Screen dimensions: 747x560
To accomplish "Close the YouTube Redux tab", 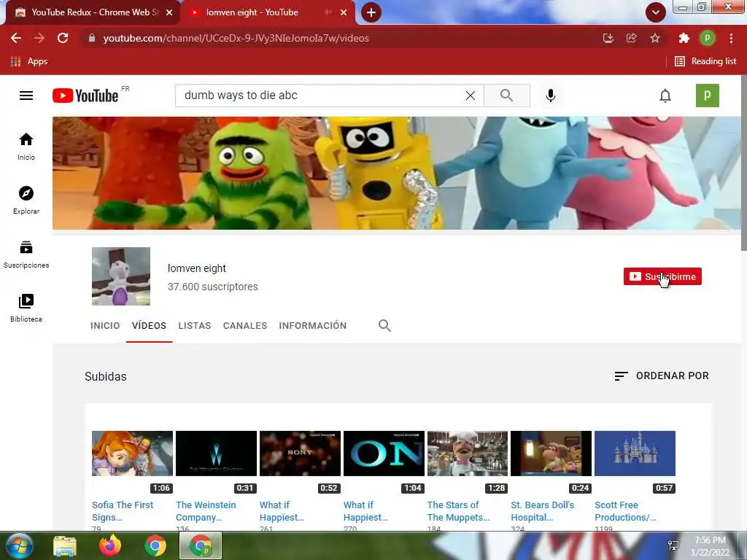I will point(169,12).
